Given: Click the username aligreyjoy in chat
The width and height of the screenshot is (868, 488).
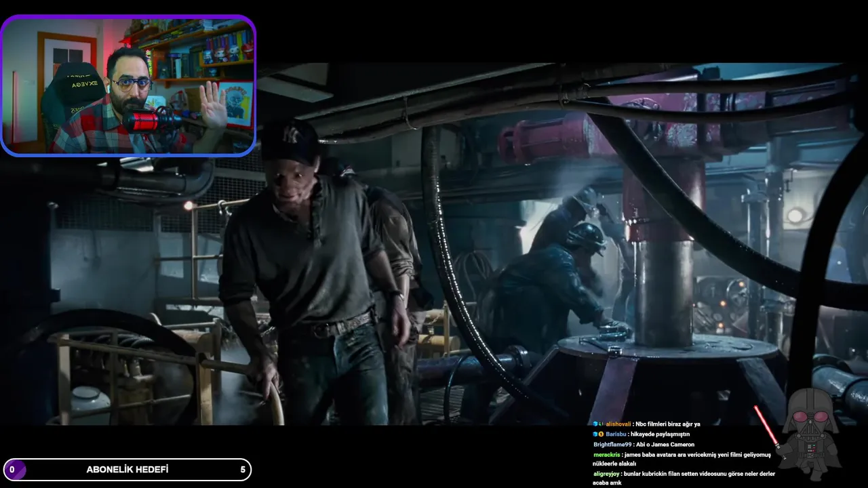Looking at the screenshot, I should click(606, 474).
